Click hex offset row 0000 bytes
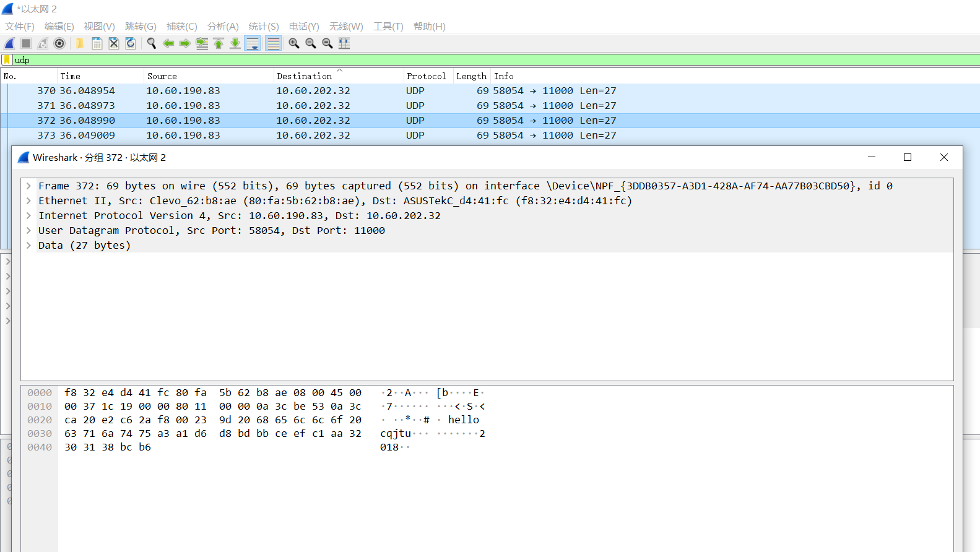This screenshot has height=552, width=980. pos(213,392)
